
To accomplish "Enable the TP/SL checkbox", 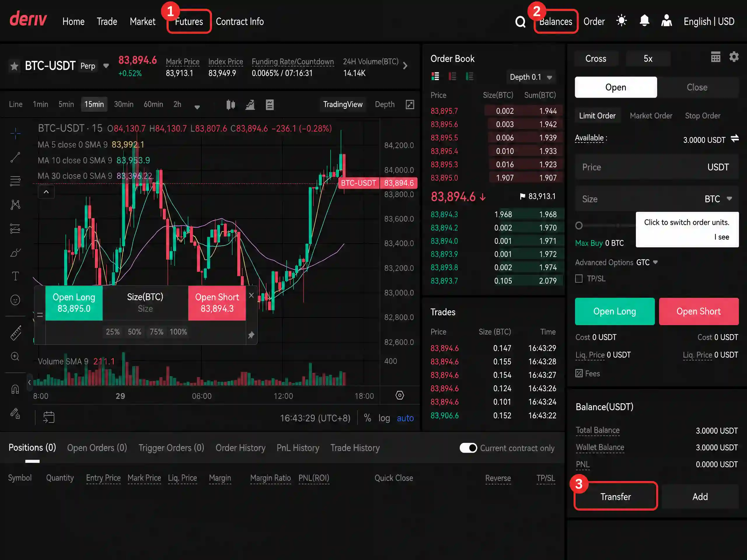I will click(579, 279).
